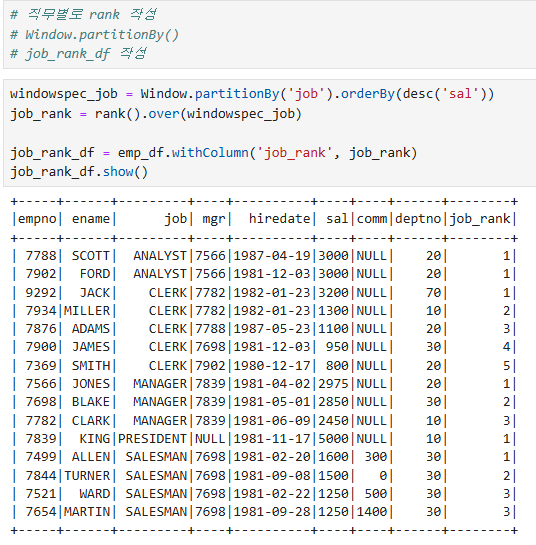Viewport: 536px width, 545px height.
Task: Click the comm column header
Action: coord(372,219)
